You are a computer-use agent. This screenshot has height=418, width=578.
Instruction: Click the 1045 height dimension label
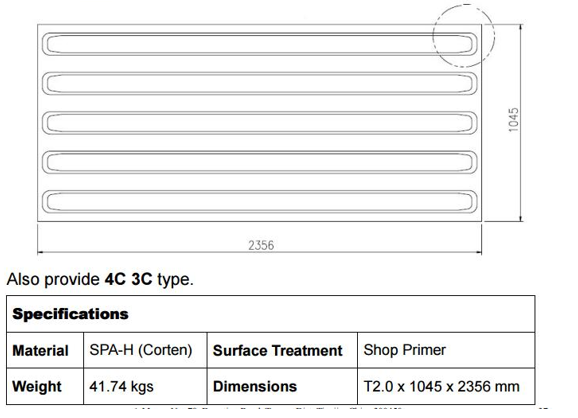[513, 120]
